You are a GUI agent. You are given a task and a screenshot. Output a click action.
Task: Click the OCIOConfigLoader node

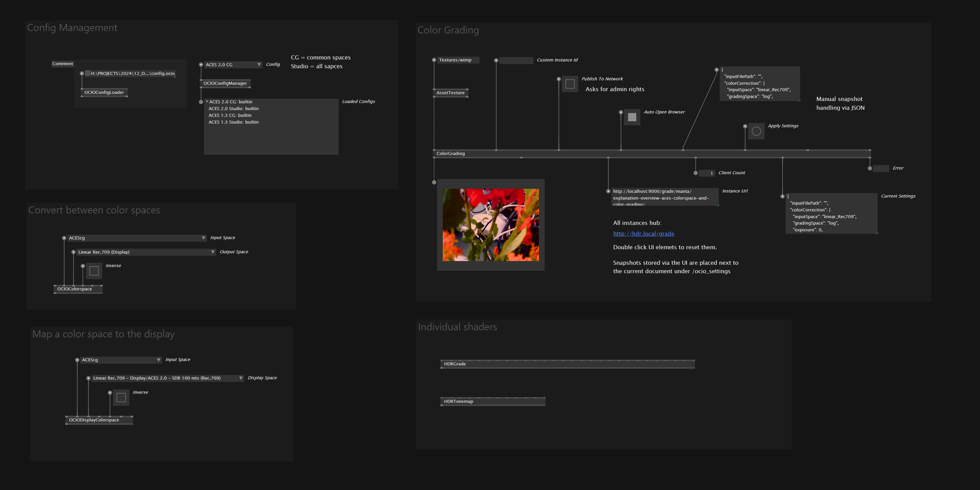(x=104, y=93)
